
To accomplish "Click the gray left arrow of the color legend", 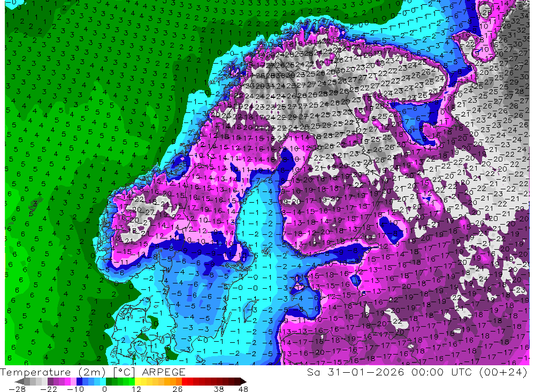I will pyautogui.click(x=19, y=381).
